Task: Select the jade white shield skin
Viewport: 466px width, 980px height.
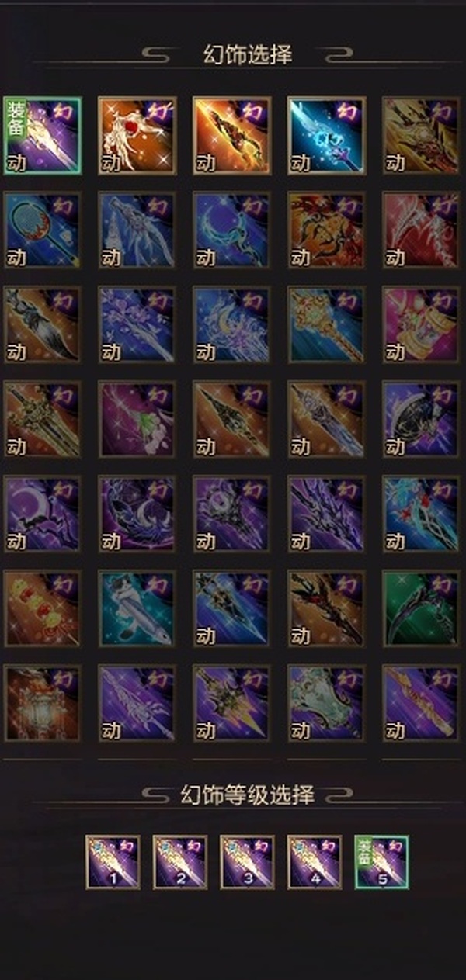Action: pyautogui.click(x=327, y=703)
